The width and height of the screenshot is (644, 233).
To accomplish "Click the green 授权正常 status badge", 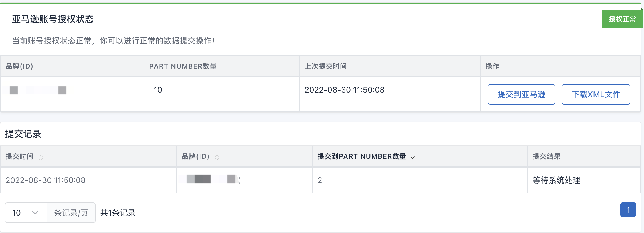I will (x=622, y=19).
